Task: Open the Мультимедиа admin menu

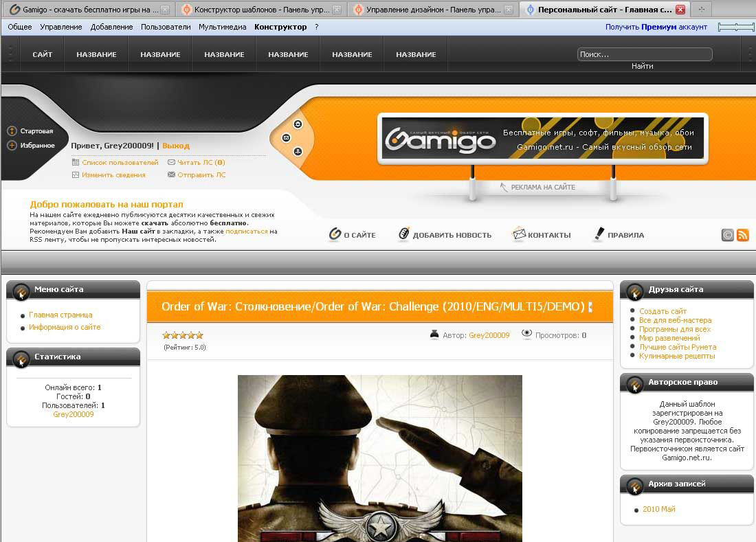Action: (x=222, y=27)
